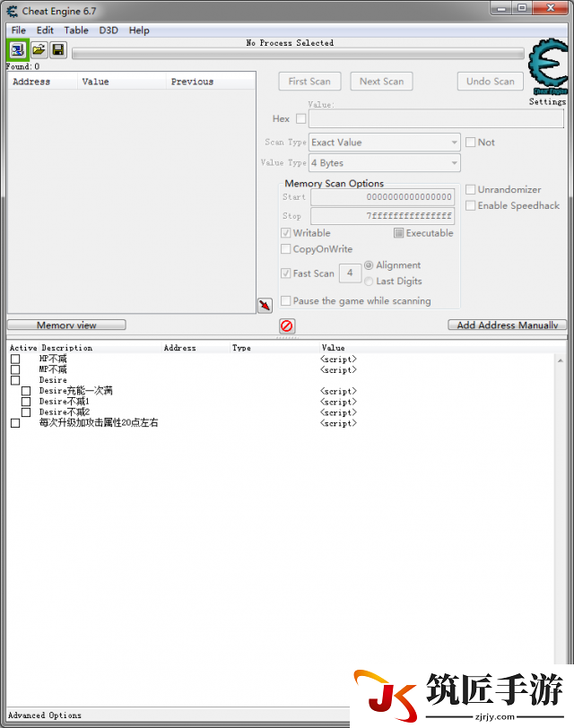Click the Undo Scan button

tap(491, 82)
